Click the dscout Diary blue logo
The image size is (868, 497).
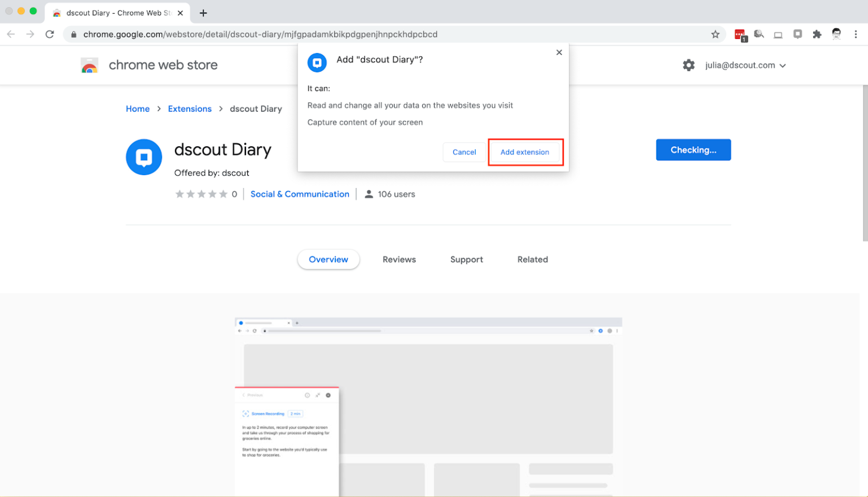[x=144, y=157]
